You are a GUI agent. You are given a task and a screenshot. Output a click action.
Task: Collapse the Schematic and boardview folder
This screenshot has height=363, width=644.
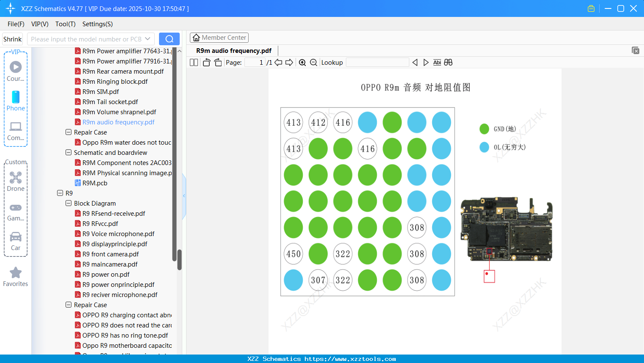[69, 152]
